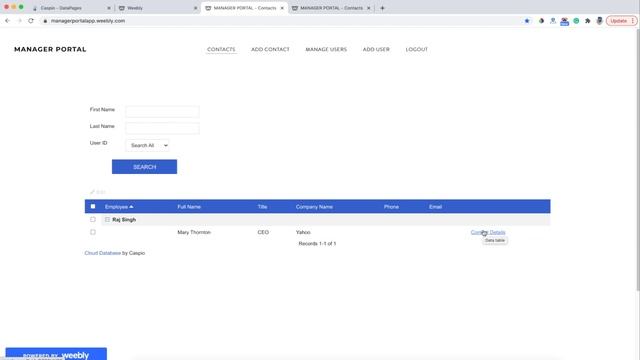The height and width of the screenshot is (360, 640).
Task: Sort by the Employee column header
Action: 119,207
